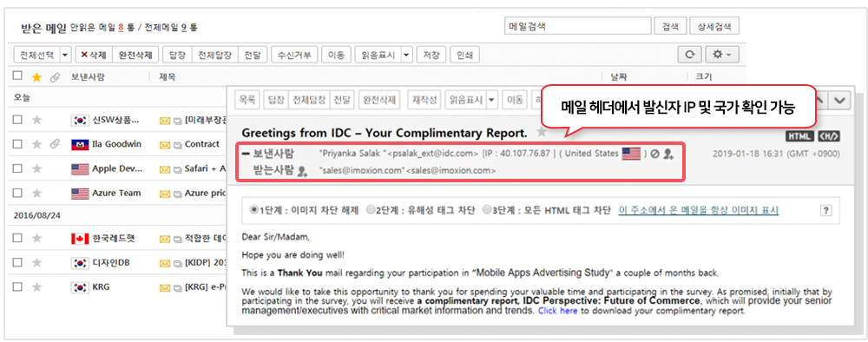This screenshot has height=342, width=868.
Task: Open the Click here download link
Action: [x=557, y=311]
